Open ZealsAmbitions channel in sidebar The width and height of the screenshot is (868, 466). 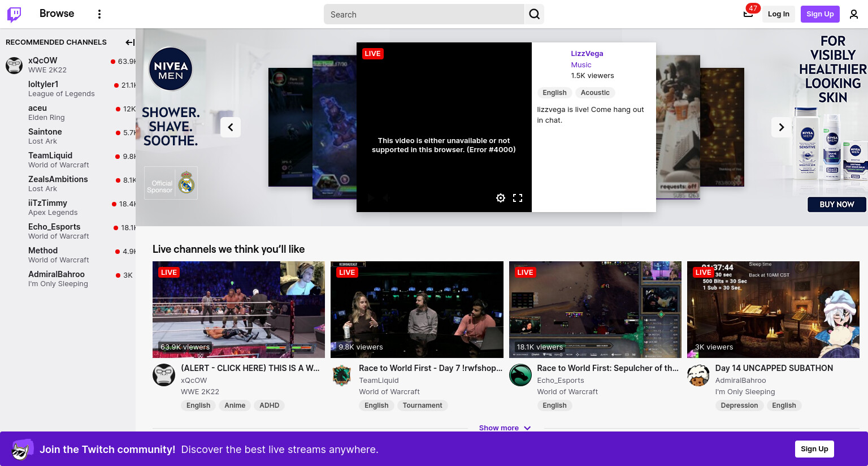[x=68, y=184]
